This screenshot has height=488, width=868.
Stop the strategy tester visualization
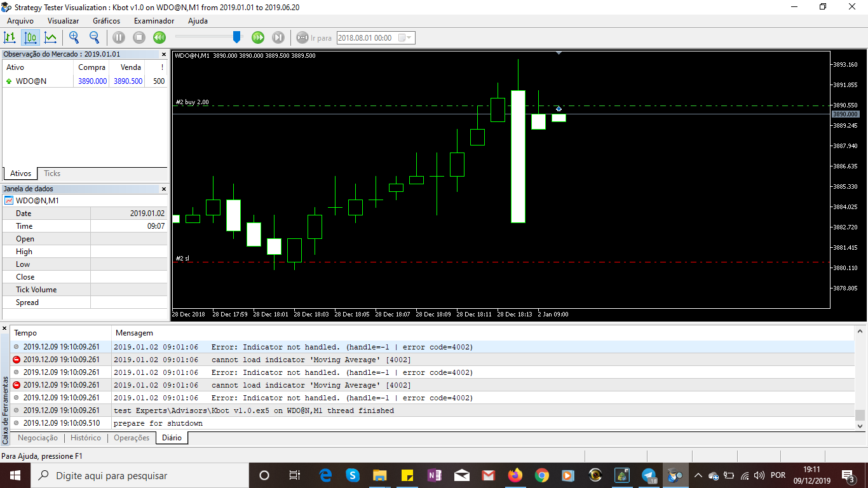pos(139,37)
